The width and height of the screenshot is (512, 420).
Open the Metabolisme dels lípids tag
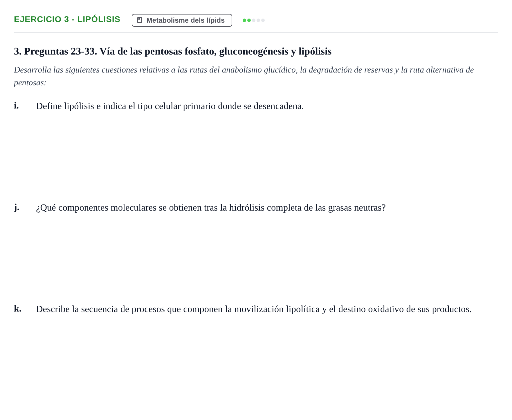click(x=182, y=20)
